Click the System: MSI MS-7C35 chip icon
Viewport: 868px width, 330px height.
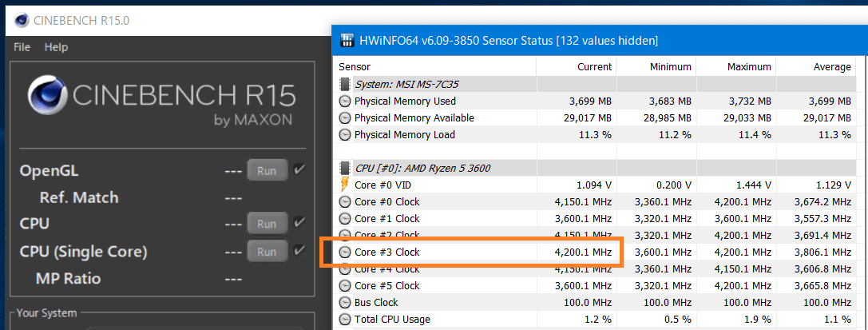coord(345,84)
